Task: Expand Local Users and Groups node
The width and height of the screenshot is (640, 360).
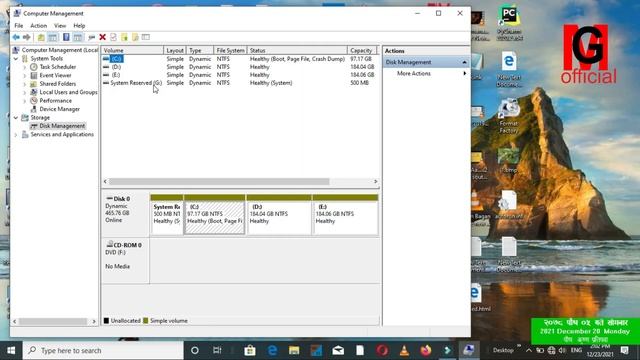Action: click(24, 93)
